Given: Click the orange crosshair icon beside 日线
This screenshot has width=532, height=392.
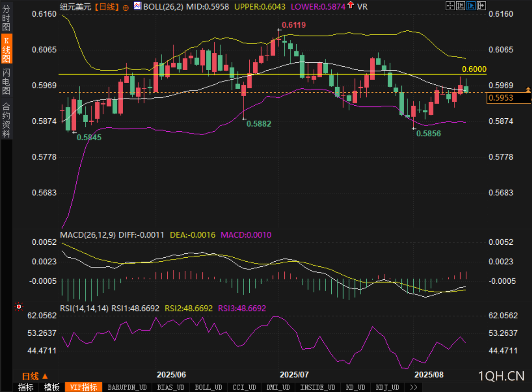Looking at the screenshot, I should tap(126, 7).
